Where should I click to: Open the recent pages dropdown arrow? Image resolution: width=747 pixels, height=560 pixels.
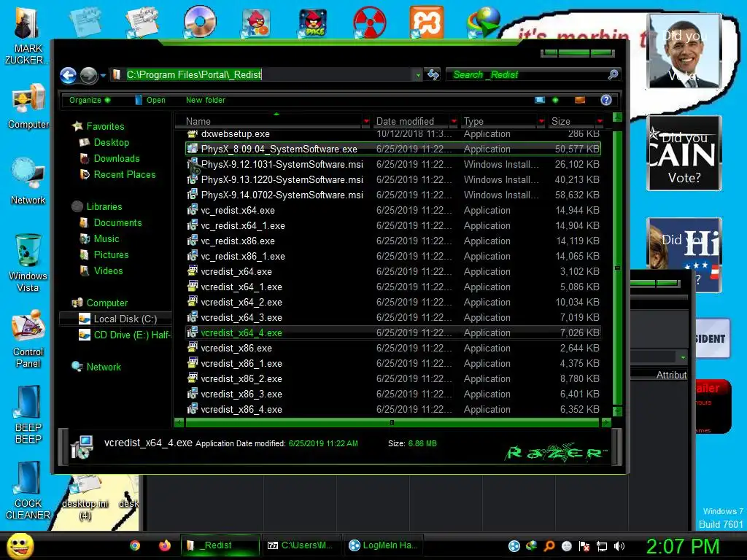click(103, 75)
